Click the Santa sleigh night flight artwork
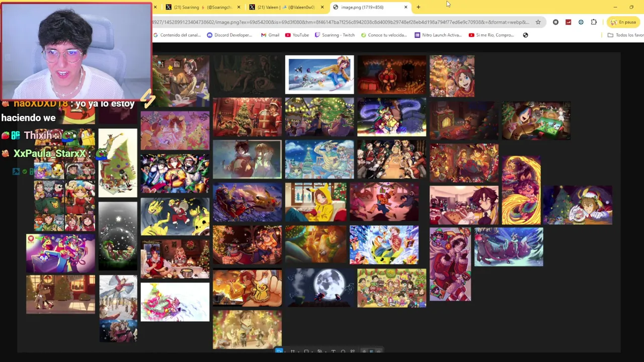644x362 pixels. point(247,202)
